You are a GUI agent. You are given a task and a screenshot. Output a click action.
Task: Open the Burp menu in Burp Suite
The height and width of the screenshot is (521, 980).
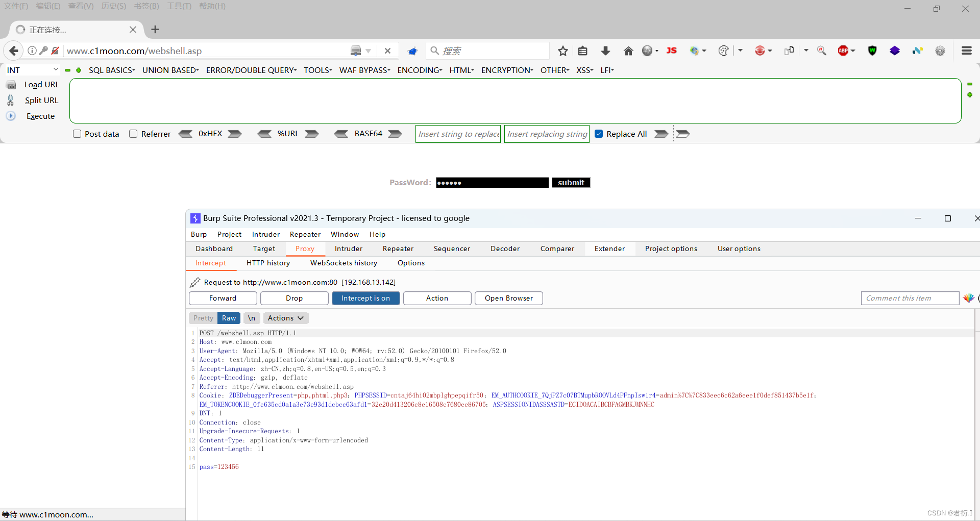pos(199,234)
